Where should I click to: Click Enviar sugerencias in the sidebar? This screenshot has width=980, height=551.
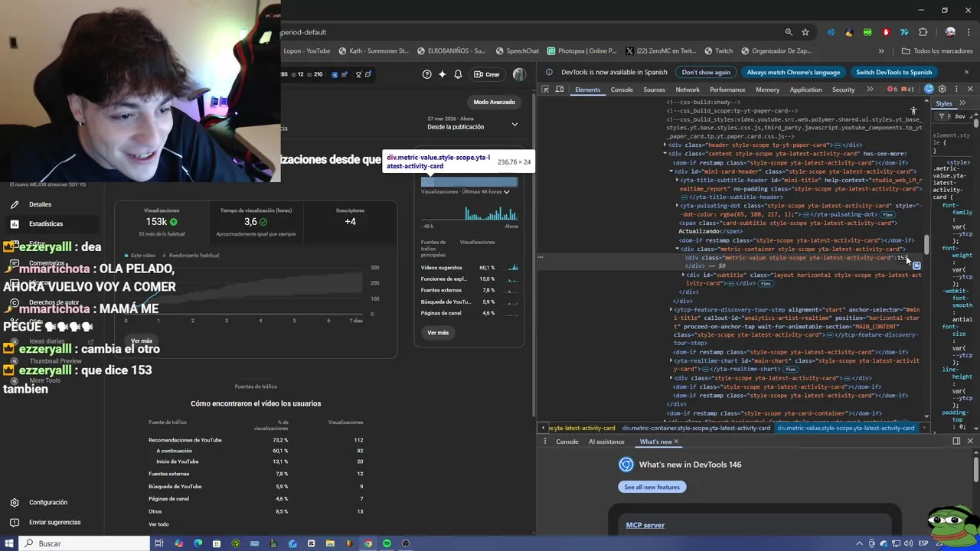tap(54, 523)
